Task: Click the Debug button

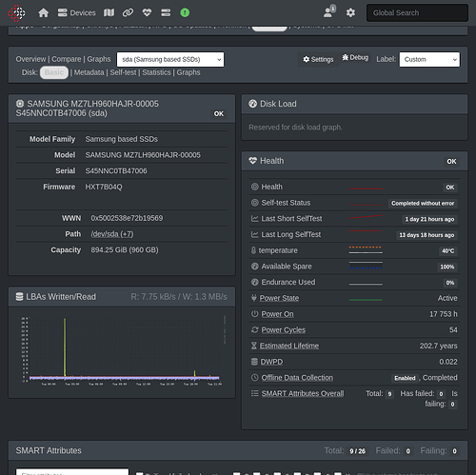Action: coord(355,58)
